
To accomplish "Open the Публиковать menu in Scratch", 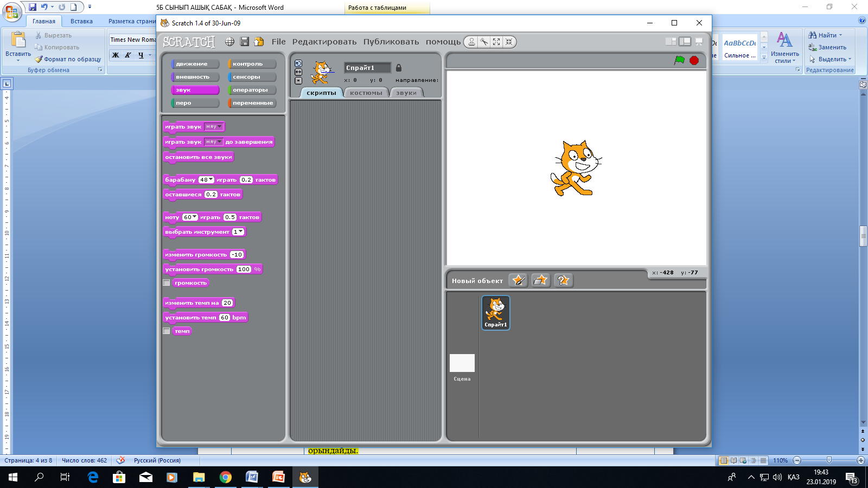I will tap(391, 42).
